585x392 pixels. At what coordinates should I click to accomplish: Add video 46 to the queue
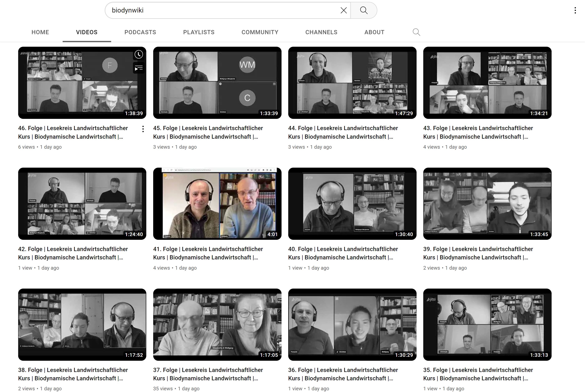tap(139, 68)
